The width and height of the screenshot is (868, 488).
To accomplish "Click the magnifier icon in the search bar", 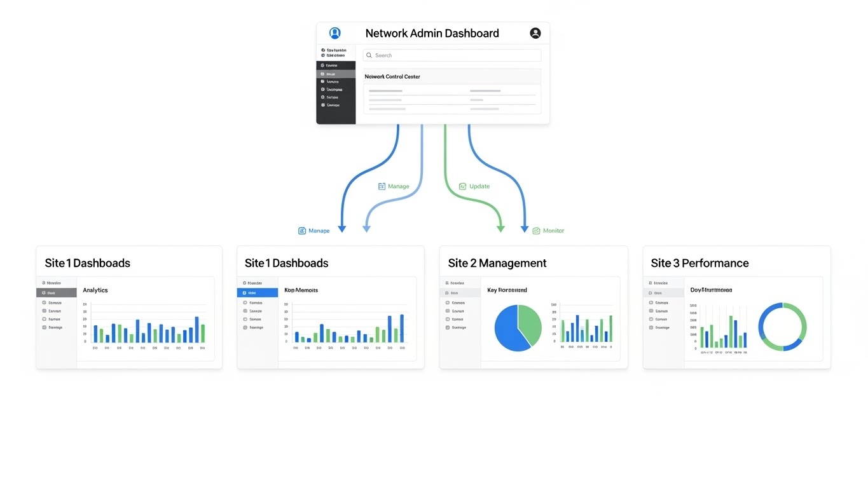I will (x=369, y=55).
